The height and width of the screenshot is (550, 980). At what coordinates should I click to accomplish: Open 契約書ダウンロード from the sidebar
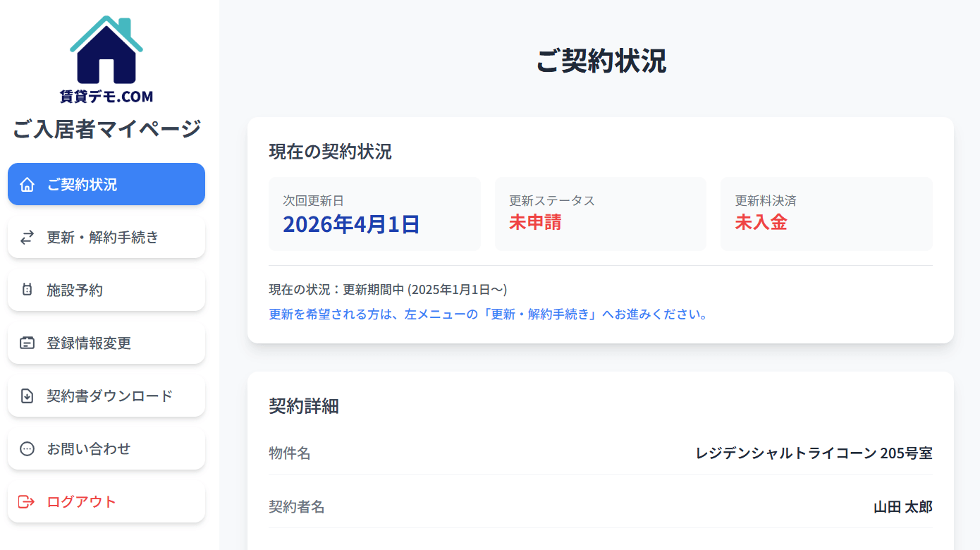coord(106,396)
